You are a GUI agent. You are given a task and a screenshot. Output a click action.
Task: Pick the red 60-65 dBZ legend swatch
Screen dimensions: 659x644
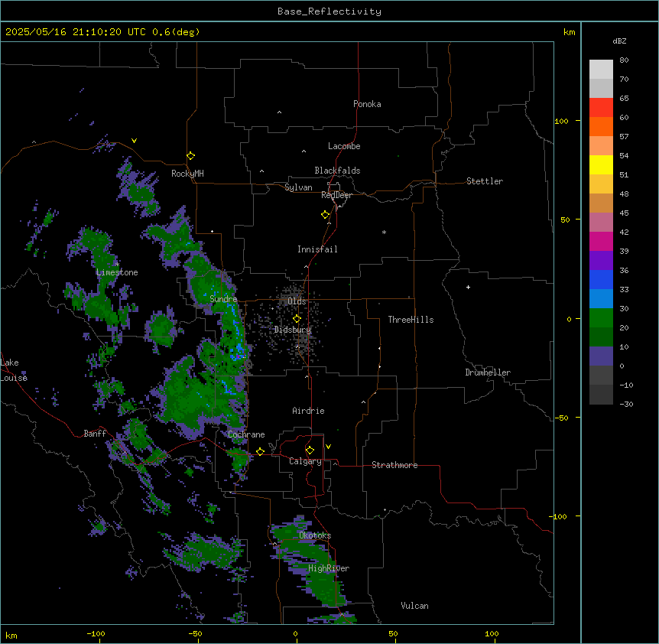[x=601, y=108]
